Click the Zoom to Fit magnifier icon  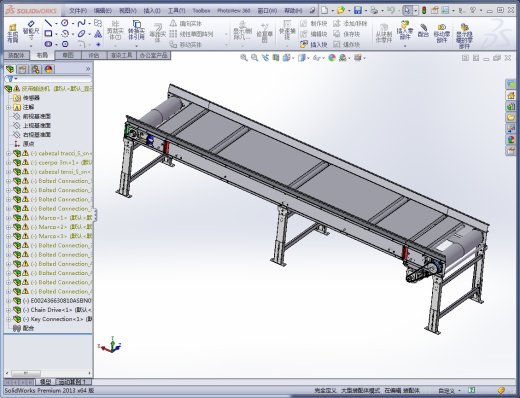(x=244, y=58)
